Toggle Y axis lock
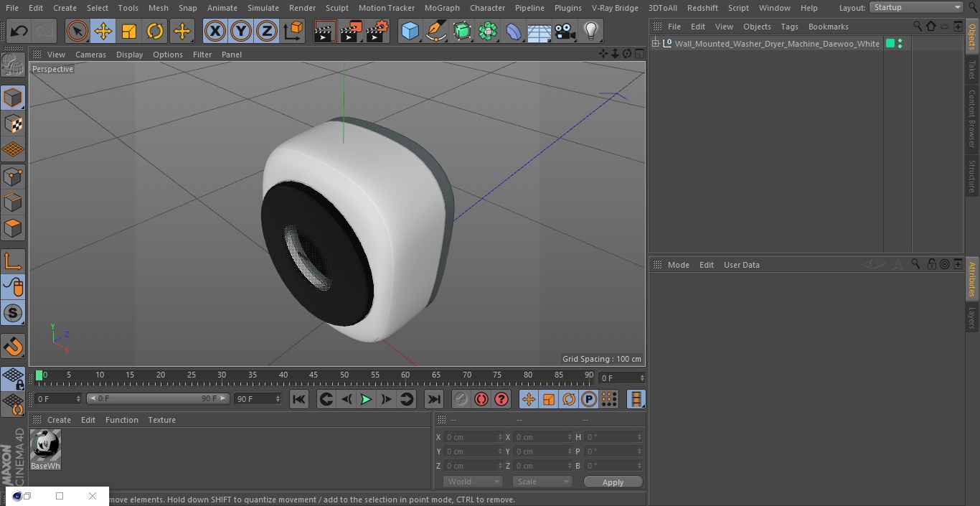 coord(240,32)
